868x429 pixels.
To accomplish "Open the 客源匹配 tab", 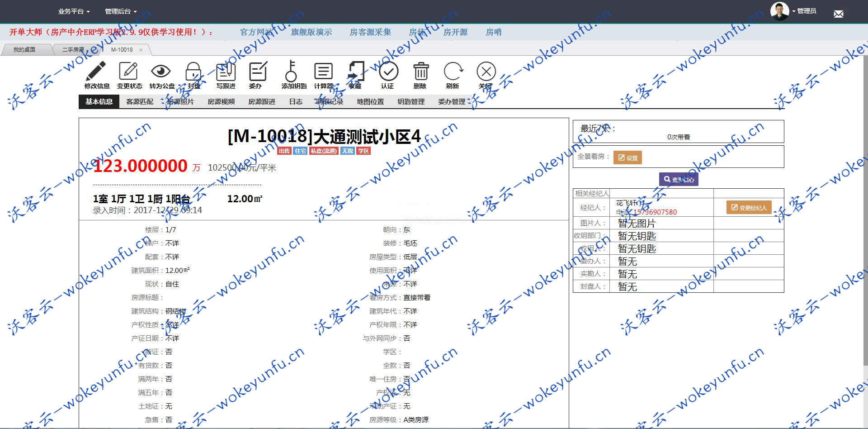I will 140,101.
